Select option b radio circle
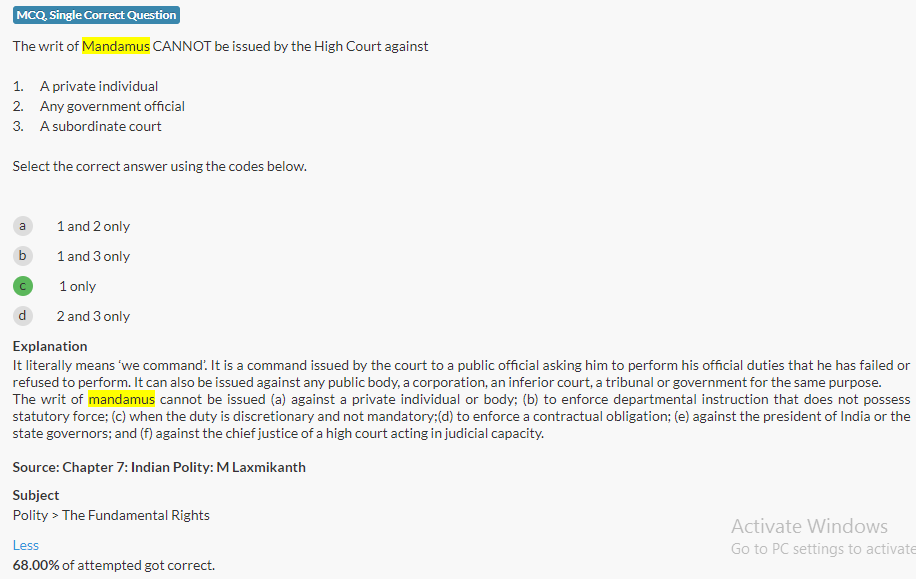This screenshot has width=916, height=579. click(22, 256)
